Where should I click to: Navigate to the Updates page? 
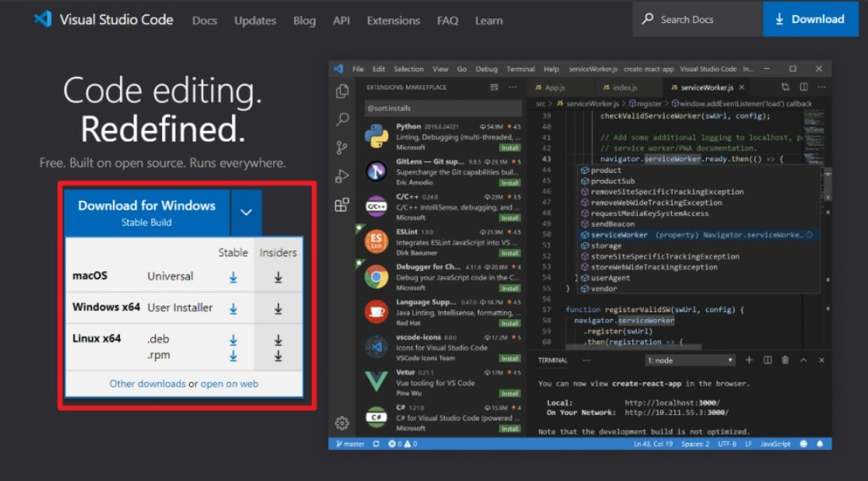point(255,21)
